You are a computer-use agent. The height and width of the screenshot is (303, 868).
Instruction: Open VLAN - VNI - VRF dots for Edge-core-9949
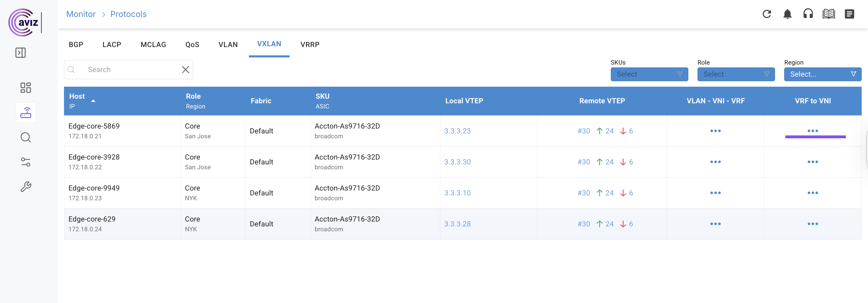coord(715,193)
